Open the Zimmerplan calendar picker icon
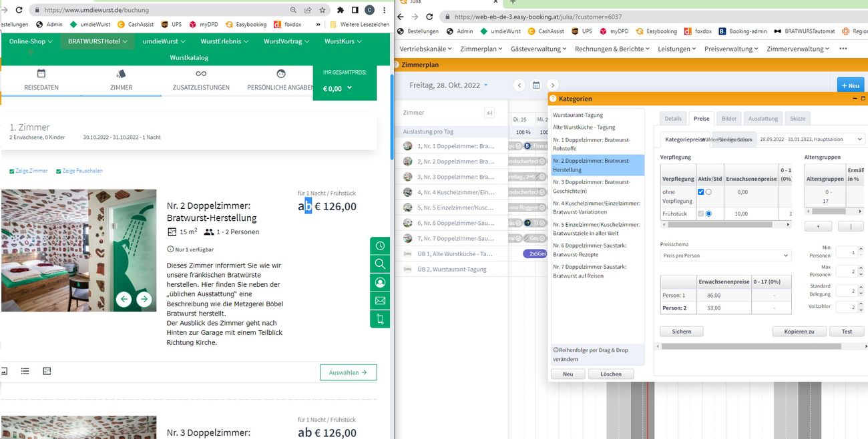The image size is (868, 439). (535, 85)
